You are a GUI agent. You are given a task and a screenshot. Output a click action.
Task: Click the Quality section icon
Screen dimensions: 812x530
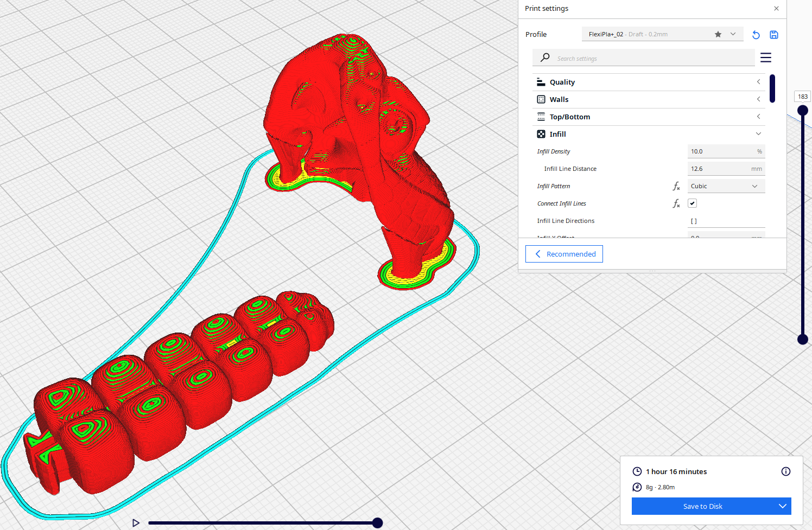tap(541, 81)
